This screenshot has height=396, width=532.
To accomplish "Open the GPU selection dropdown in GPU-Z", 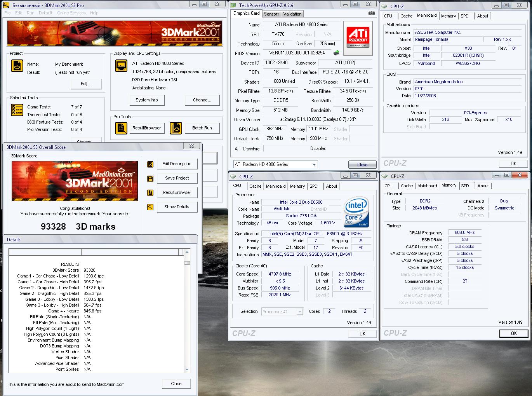I will click(x=314, y=164).
